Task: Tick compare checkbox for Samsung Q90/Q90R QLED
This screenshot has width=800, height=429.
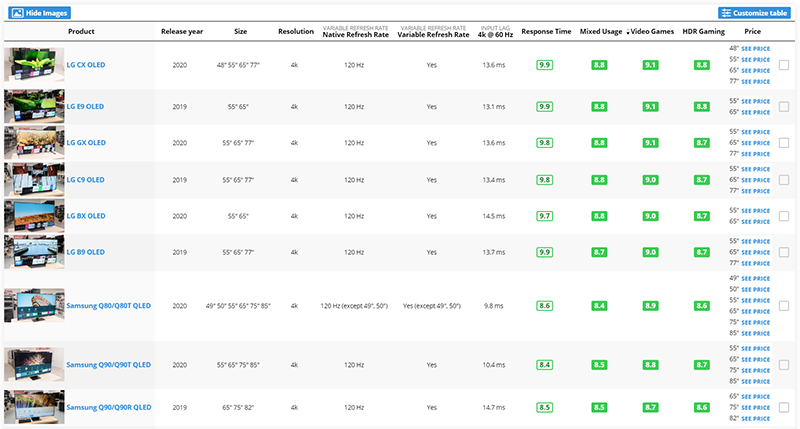Action: click(784, 407)
